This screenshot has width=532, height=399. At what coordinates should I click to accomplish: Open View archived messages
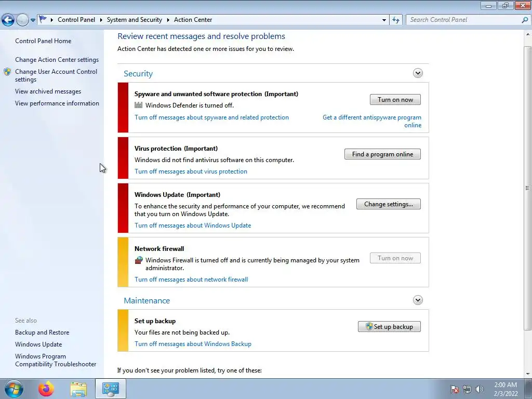pos(48,91)
